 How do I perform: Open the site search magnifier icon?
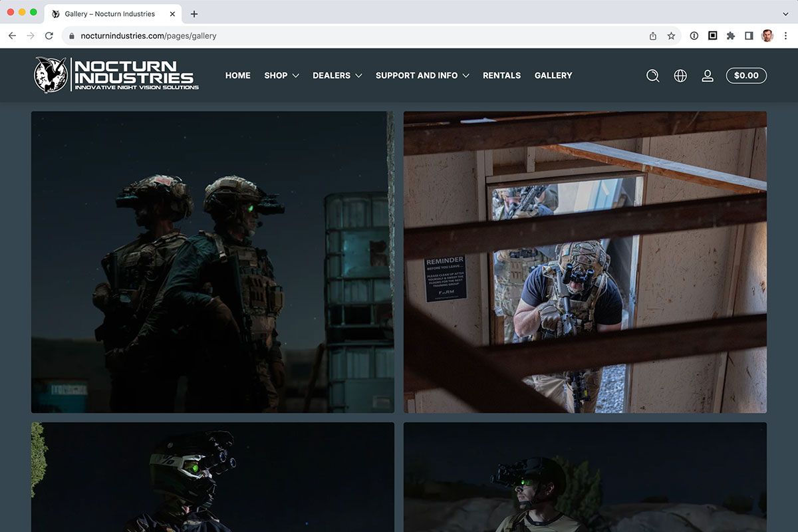[x=653, y=76]
